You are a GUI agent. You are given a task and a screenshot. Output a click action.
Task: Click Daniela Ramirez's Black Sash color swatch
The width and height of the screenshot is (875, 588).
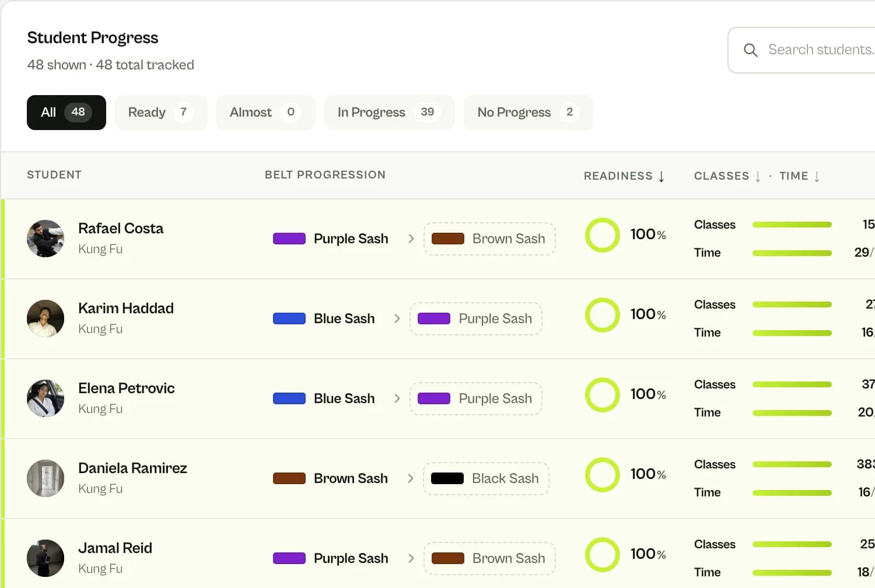pyautogui.click(x=447, y=478)
